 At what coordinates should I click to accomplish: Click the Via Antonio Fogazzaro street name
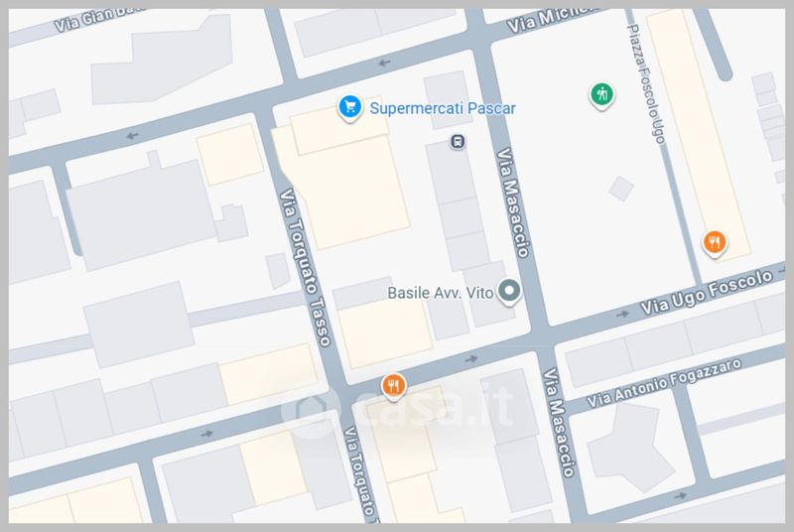coord(664,383)
